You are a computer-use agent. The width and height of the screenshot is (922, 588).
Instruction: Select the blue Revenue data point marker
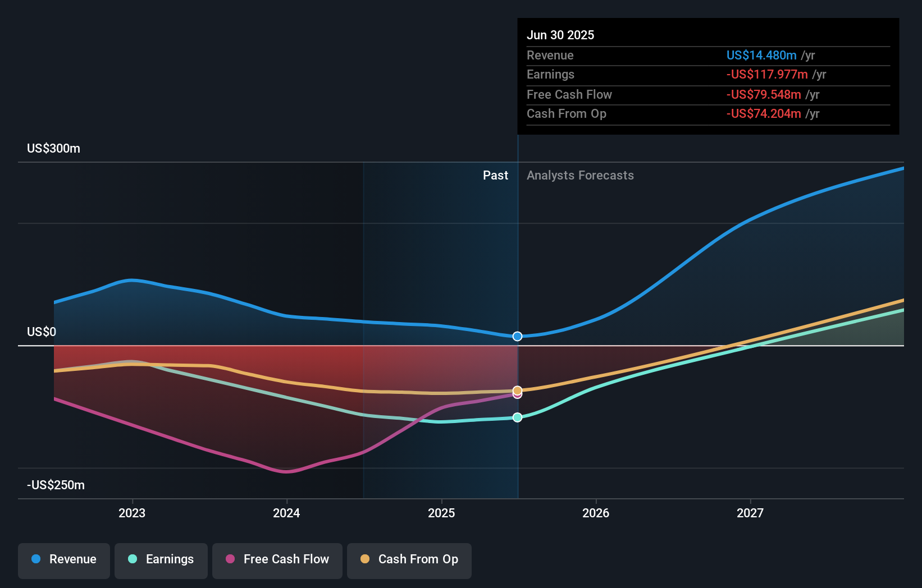[517, 336]
